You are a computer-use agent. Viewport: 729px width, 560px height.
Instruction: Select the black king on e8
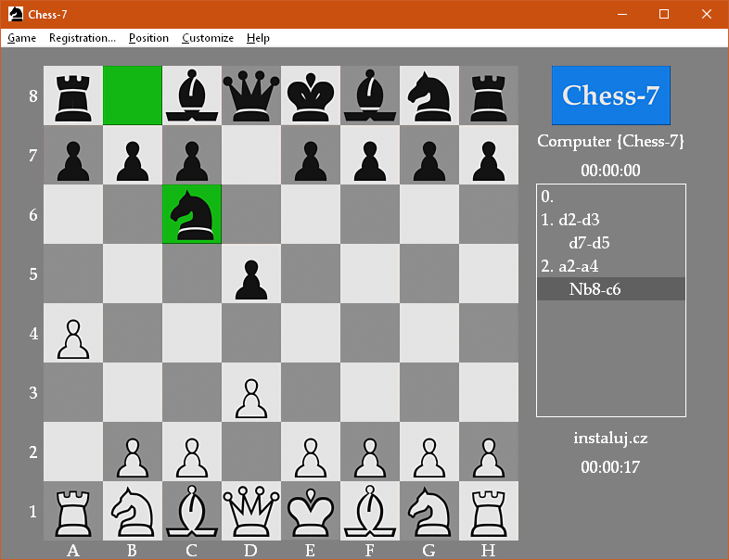coord(311,95)
